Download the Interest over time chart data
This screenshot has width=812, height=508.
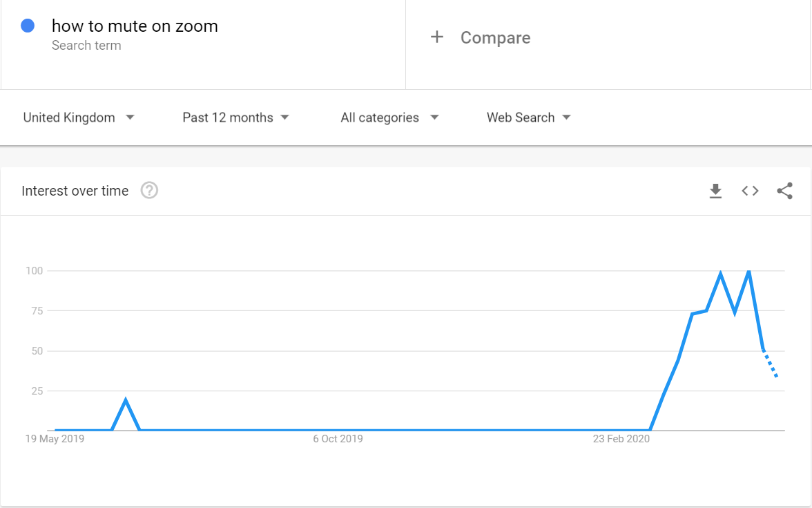point(715,191)
